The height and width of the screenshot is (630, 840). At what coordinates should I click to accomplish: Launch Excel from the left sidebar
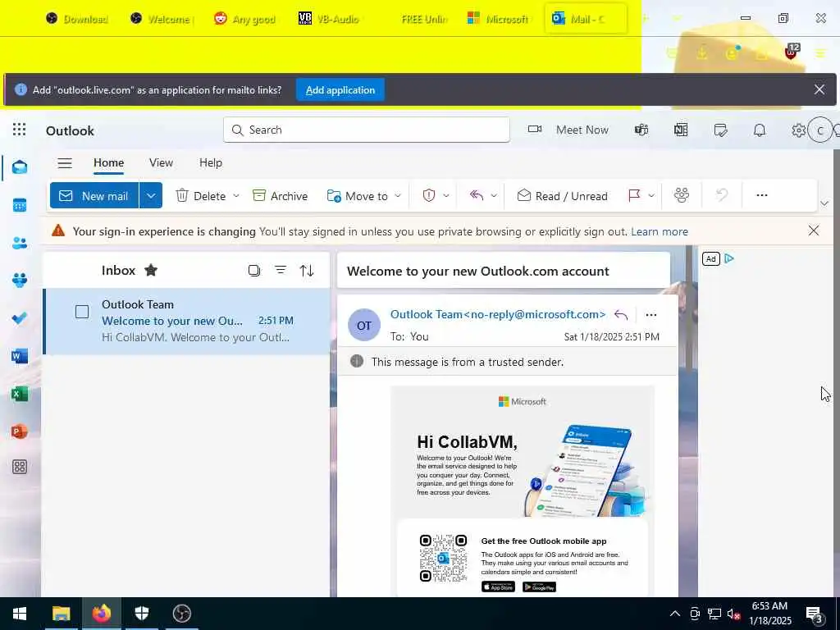[x=20, y=394]
